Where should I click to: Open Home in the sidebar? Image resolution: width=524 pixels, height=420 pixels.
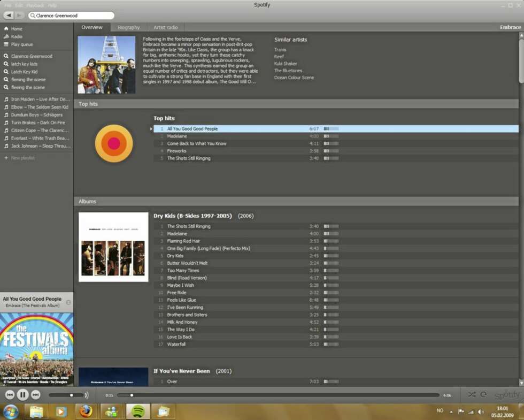click(17, 29)
